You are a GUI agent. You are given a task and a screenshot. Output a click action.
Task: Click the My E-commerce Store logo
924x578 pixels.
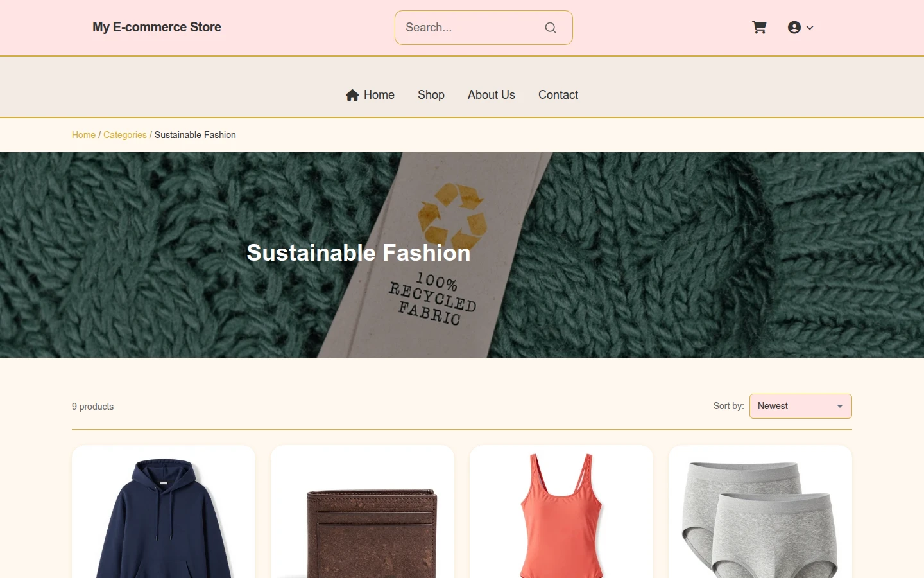coord(157,27)
